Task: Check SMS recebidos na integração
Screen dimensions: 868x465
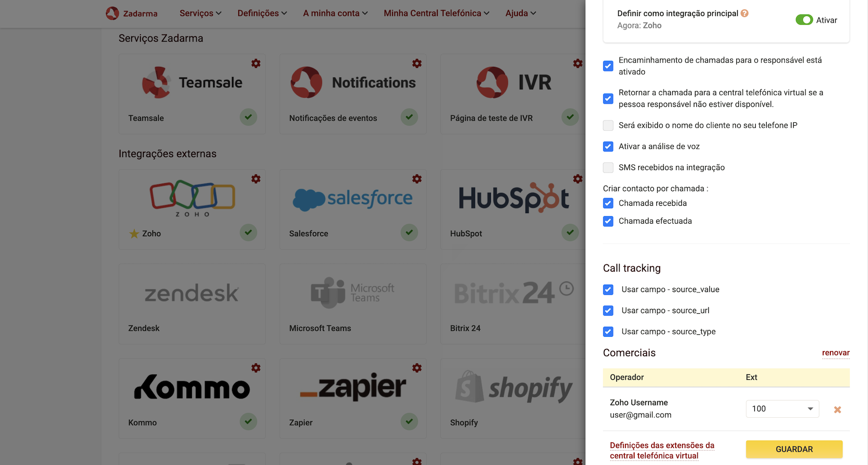Action: (608, 168)
